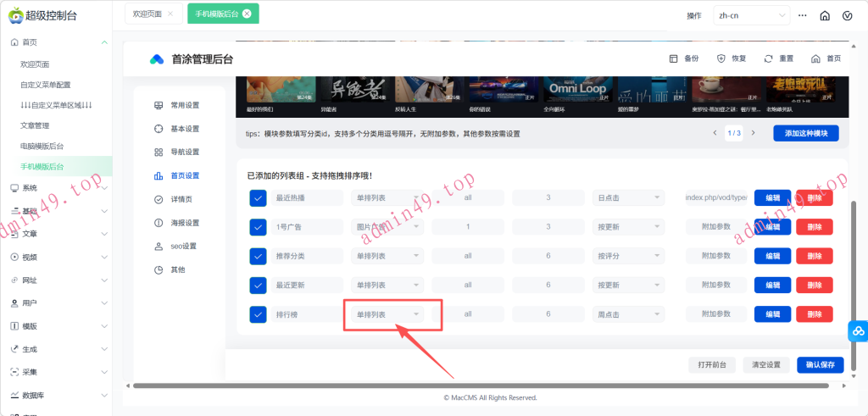868x416 pixels.
Task: Open SEO settings in side menu
Action: 182,246
